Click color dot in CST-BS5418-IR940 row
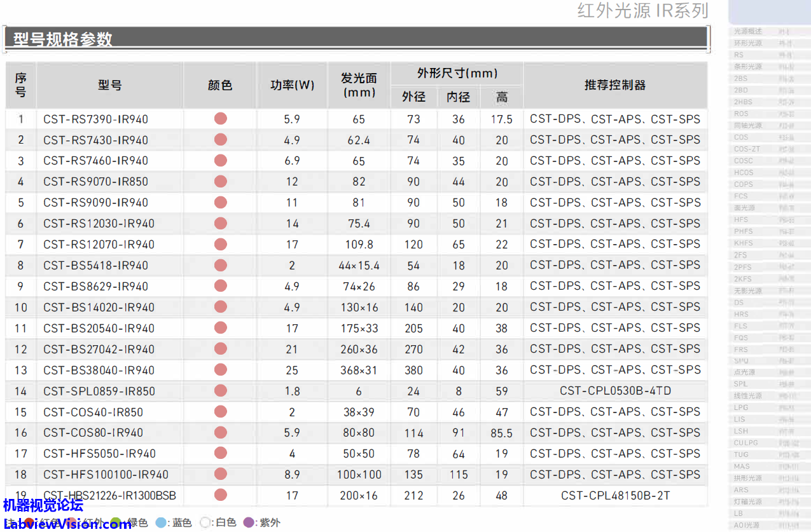This screenshot has height=532, width=811. coord(221,265)
